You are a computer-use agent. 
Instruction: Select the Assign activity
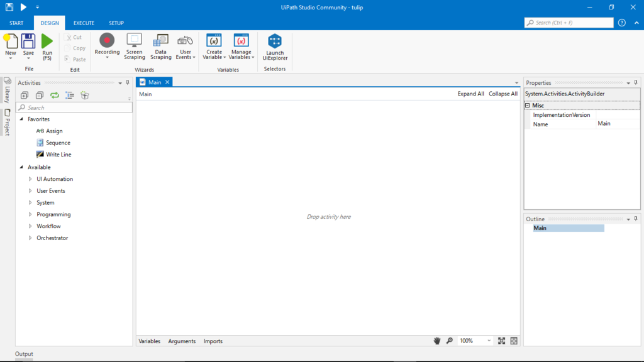coord(50,131)
